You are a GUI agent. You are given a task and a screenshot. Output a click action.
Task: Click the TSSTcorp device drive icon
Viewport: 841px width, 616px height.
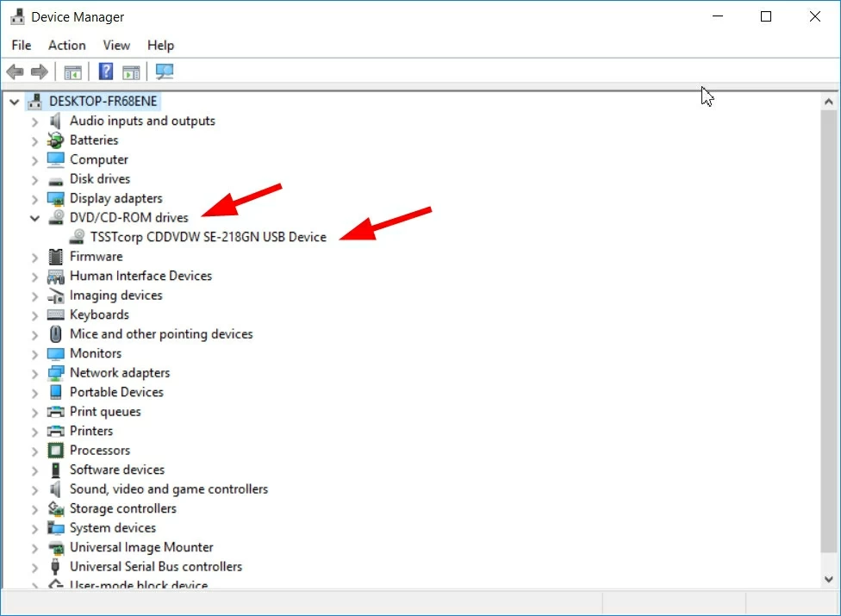[78, 237]
